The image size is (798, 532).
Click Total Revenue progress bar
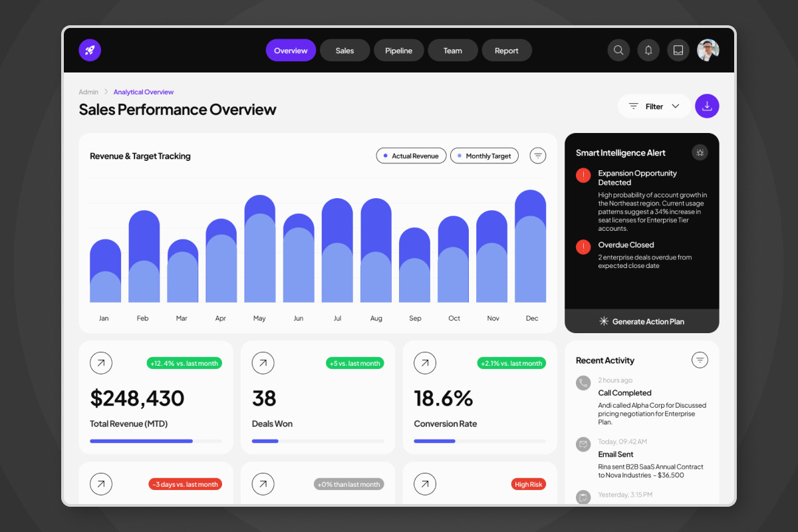click(156, 441)
